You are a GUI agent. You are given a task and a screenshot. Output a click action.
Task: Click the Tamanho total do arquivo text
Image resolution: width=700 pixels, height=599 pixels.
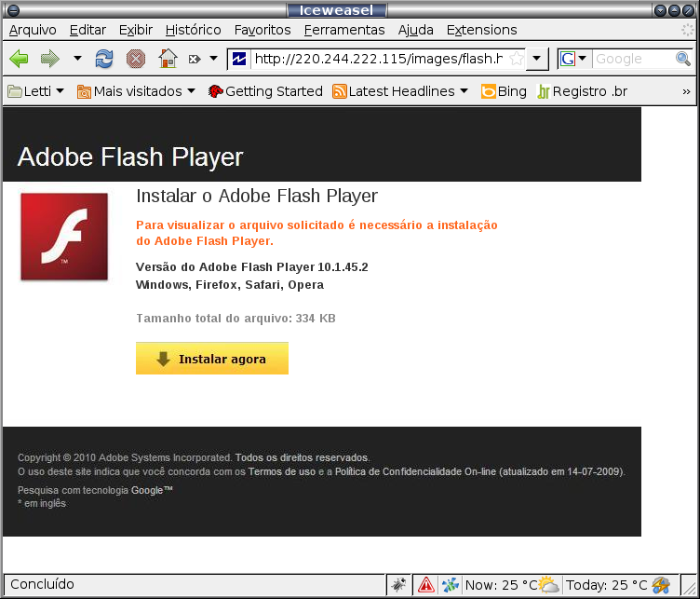(x=236, y=318)
